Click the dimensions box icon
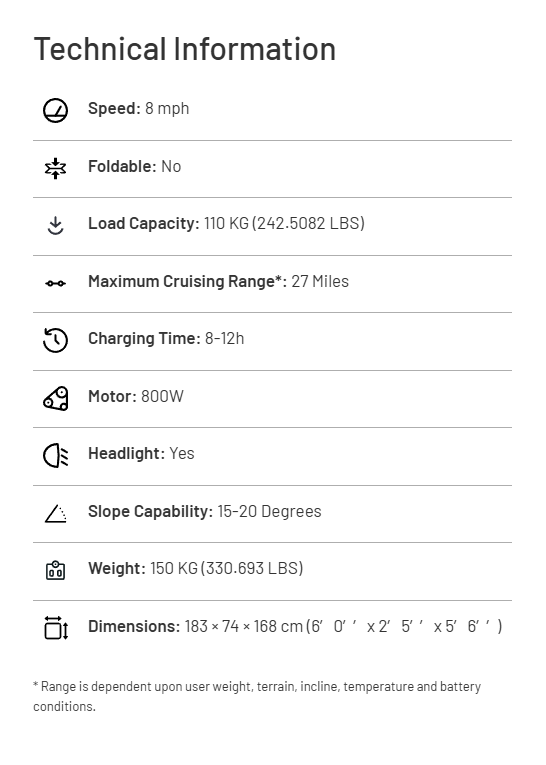The image size is (546, 765). pyautogui.click(x=56, y=627)
